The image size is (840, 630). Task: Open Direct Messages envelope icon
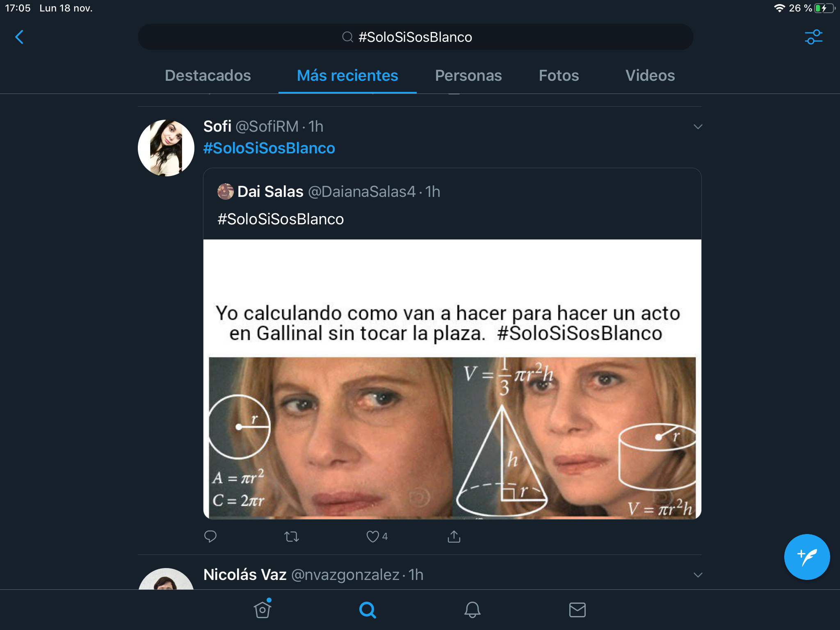(x=577, y=609)
